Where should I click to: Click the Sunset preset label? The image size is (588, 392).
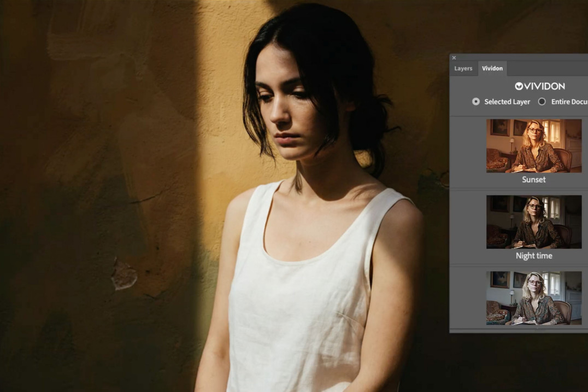[533, 179]
